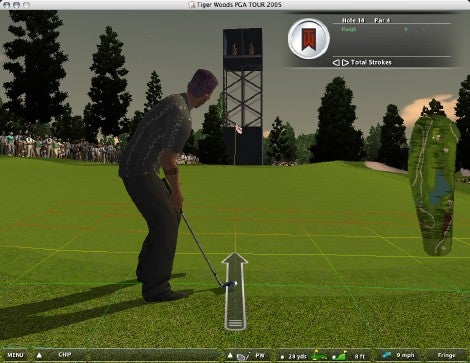Click Tiger Woods TW logo medallion

(x=309, y=39)
